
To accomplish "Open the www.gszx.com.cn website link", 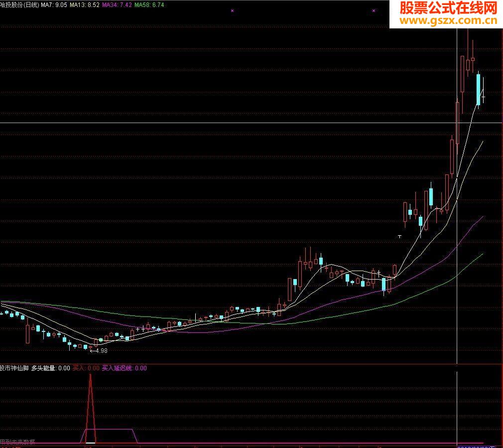I will 448,21.
